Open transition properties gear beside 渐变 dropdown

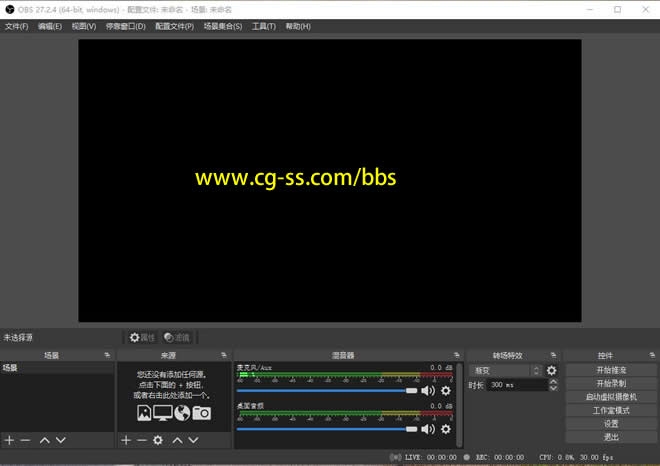(551, 371)
